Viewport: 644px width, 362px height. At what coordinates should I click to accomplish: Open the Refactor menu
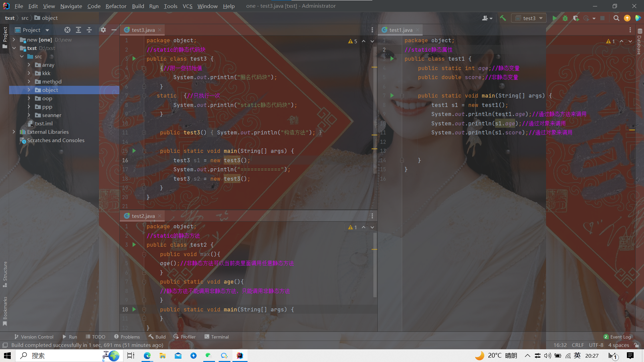click(116, 6)
